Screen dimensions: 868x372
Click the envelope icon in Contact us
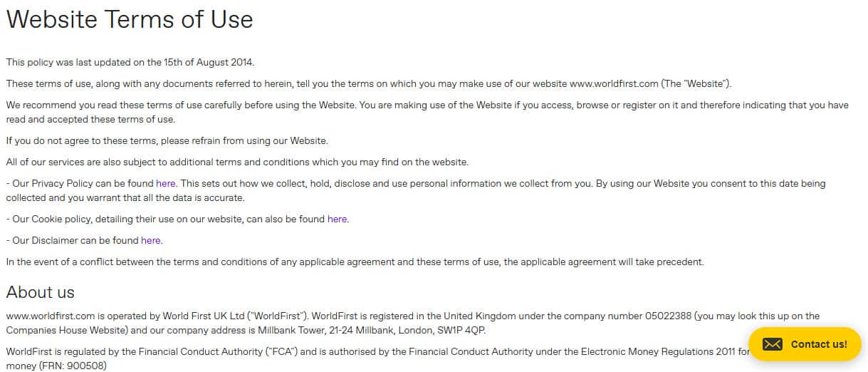point(772,344)
